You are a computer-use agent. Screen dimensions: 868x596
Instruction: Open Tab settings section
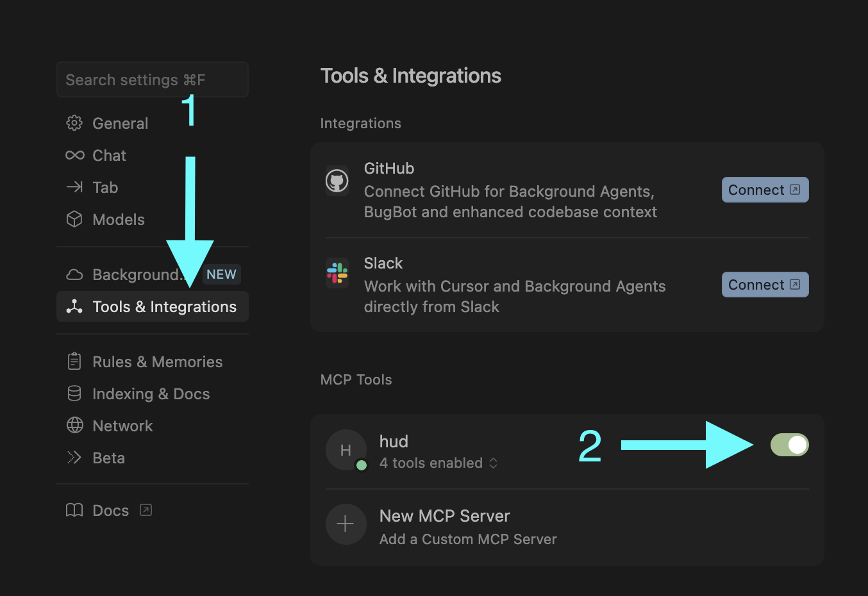pos(153,187)
